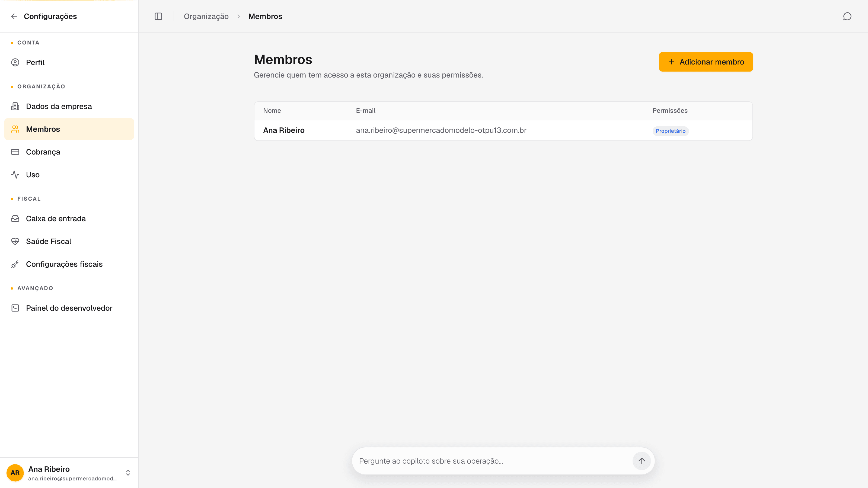
Task: Click the Configurações fiscais plug icon
Action: [x=15, y=264]
